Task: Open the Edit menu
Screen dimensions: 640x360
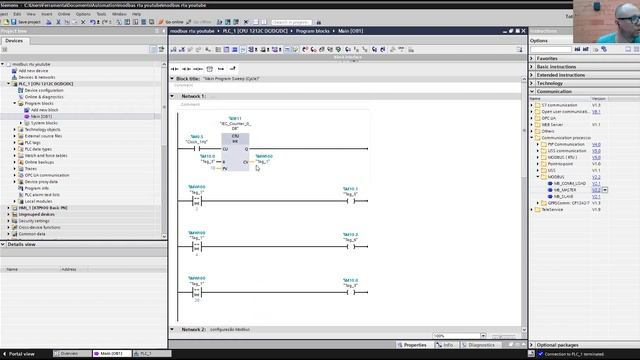Action: pos(17,14)
